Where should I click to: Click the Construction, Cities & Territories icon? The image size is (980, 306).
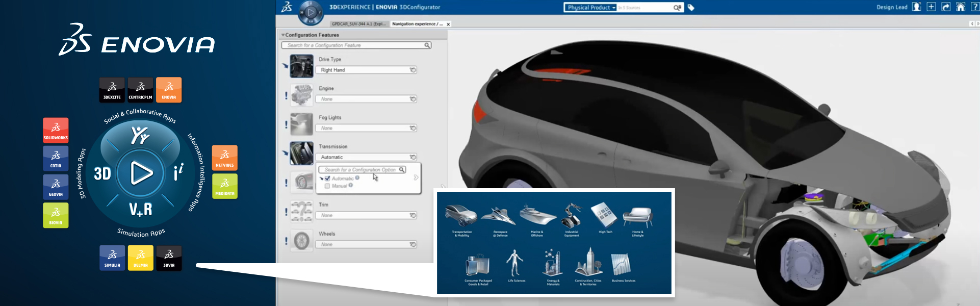(x=589, y=262)
